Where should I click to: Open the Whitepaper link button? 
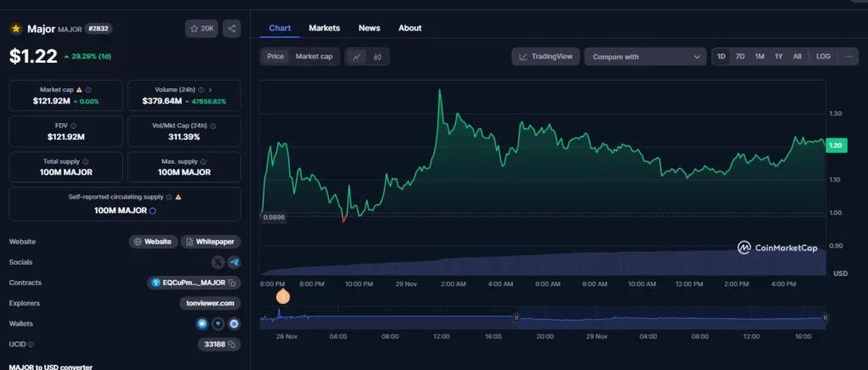coord(210,242)
